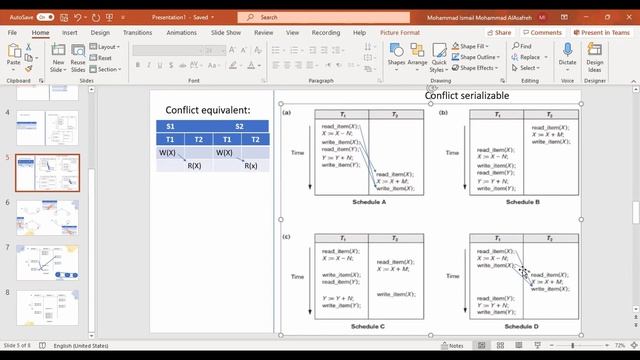Open the Shape Outline dropdown
This screenshot has width=640, height=360.
tap(476, 57)
